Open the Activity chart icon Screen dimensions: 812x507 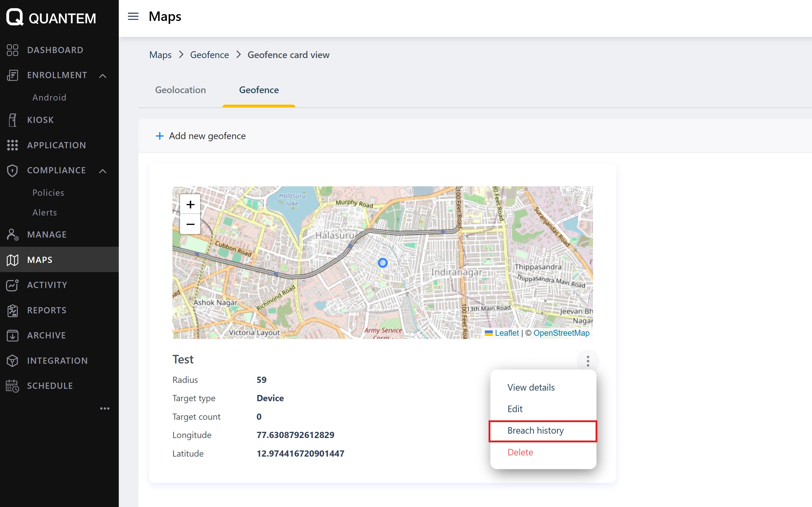click(x=12, y=285)
